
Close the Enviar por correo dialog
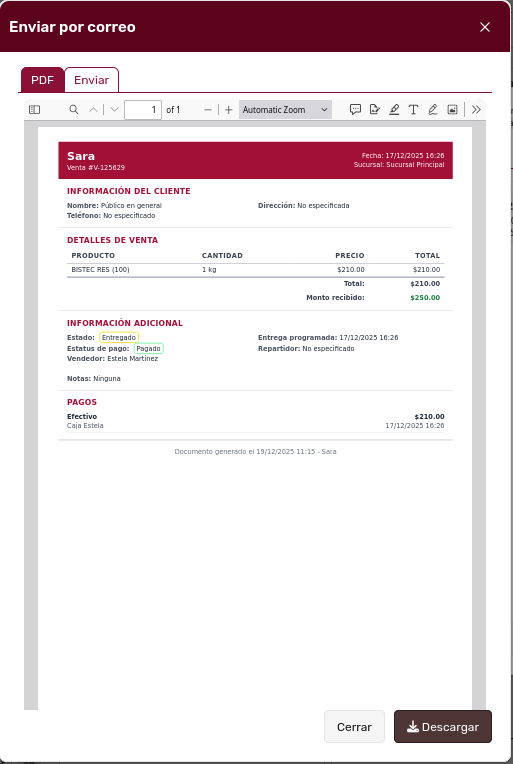pyautogui.click(x=485, y=27)
